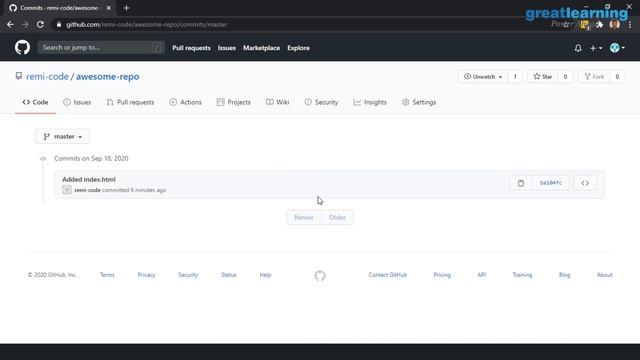This screenshot has width=640, height=360.
Task: View the site lock security icon
Action: tap(59, 24)
